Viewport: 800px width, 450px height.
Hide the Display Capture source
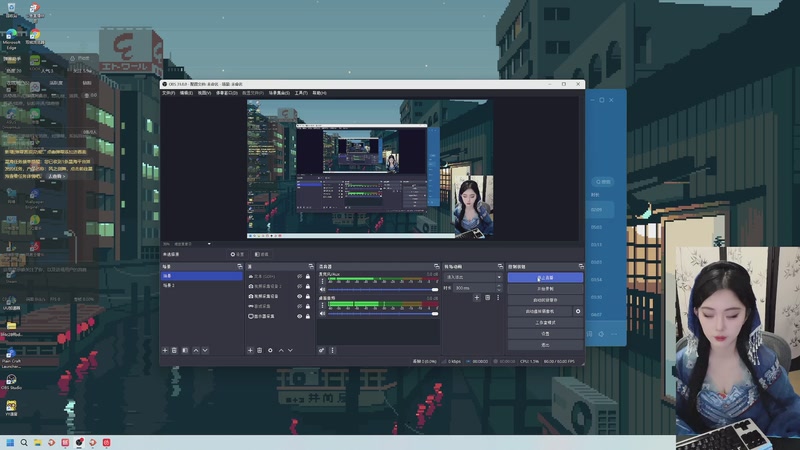(x=299, y=316)
